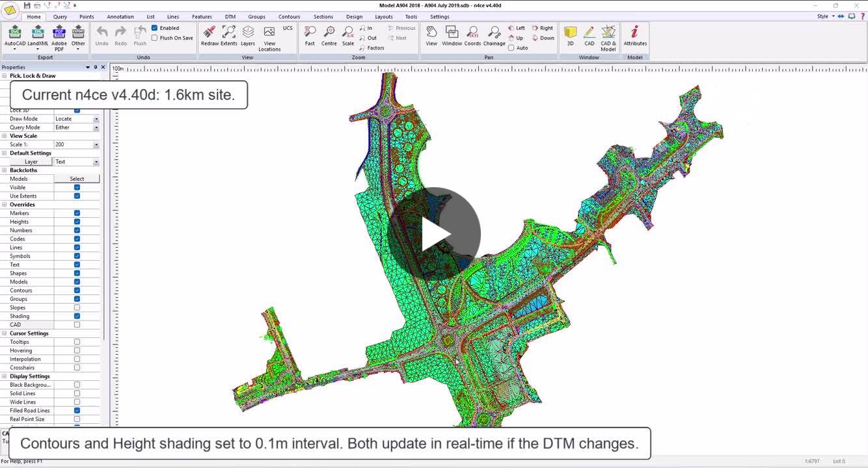Switch to the Sections tab
This screenshot has height=468, width=868.
(x=323, y=17)
